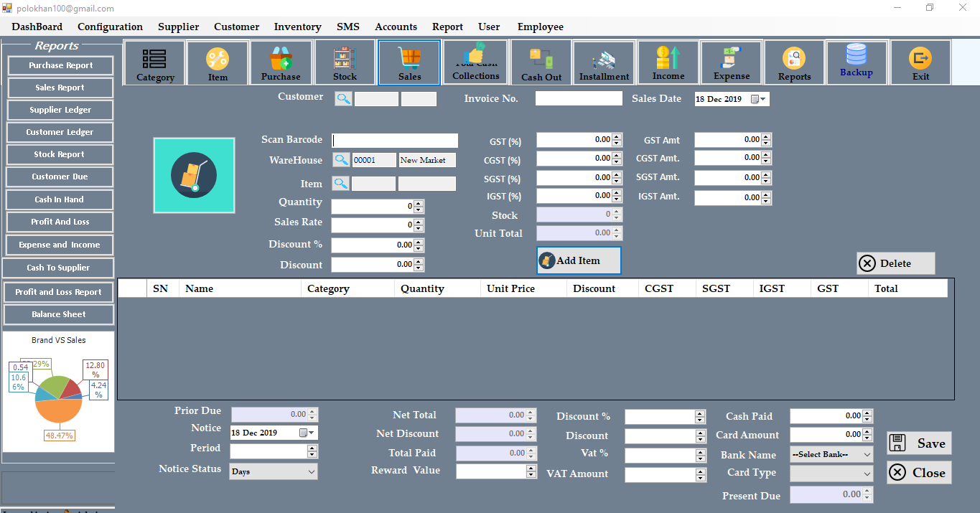Open the Stock module icon
This screenshot has width=980, height=513.
[x=345, y=62]
